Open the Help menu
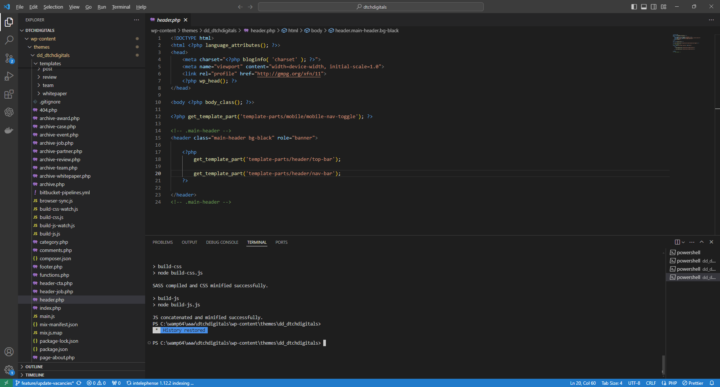Screen dimensions: 720x387 tap(141, 7)
